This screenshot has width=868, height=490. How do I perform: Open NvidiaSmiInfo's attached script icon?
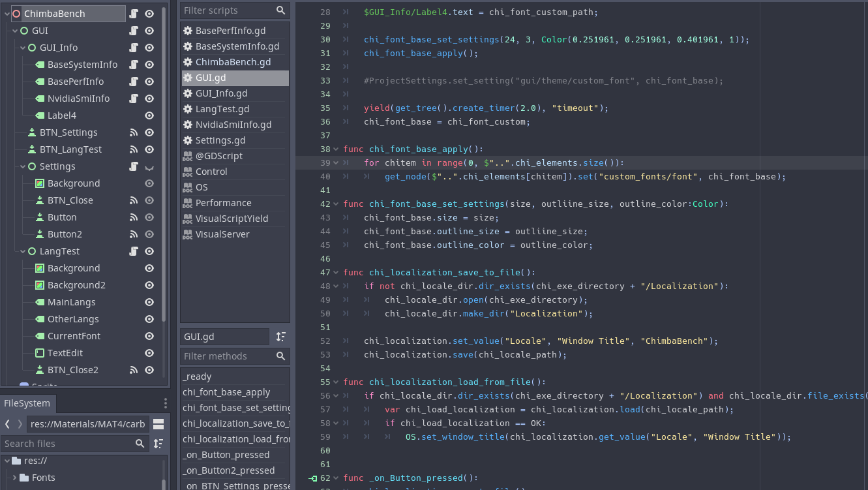[x=134, y=99]
